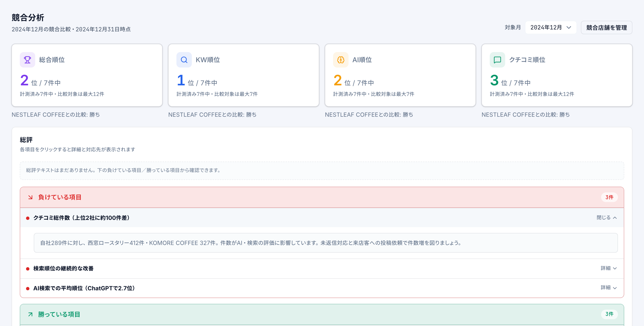644x326 pixels.
Task: Click 計測済み7件中 note in 総合順位 card
Action: tap(62, 94)
